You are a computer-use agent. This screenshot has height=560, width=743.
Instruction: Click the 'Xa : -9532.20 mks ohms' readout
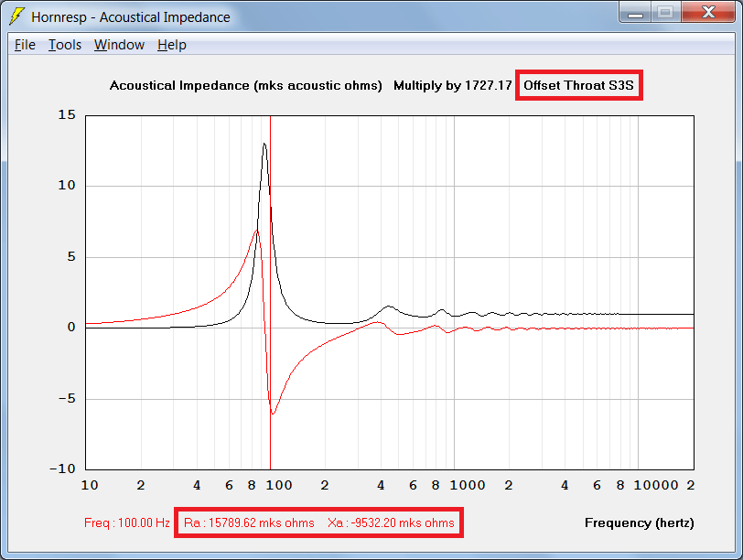(x=391, y=523)
